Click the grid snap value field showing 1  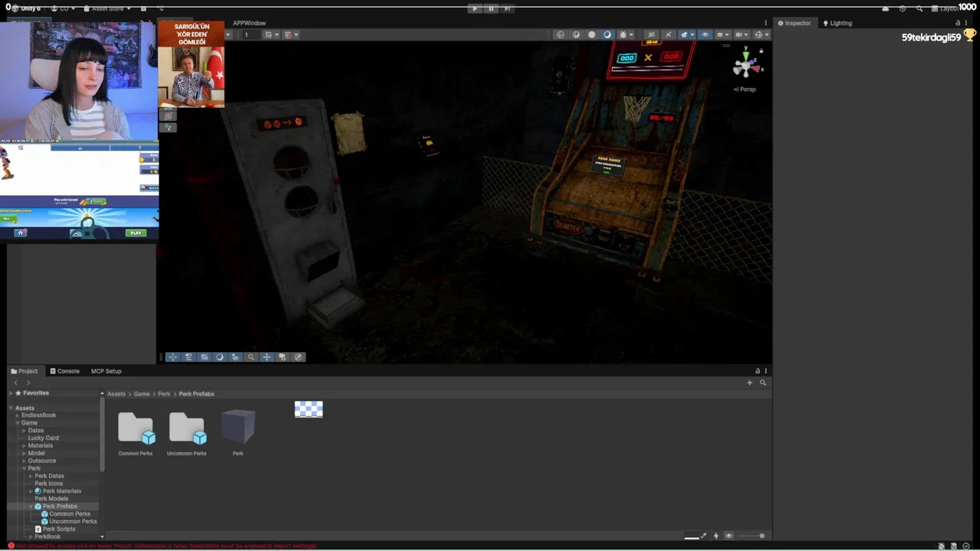point(252,34)
